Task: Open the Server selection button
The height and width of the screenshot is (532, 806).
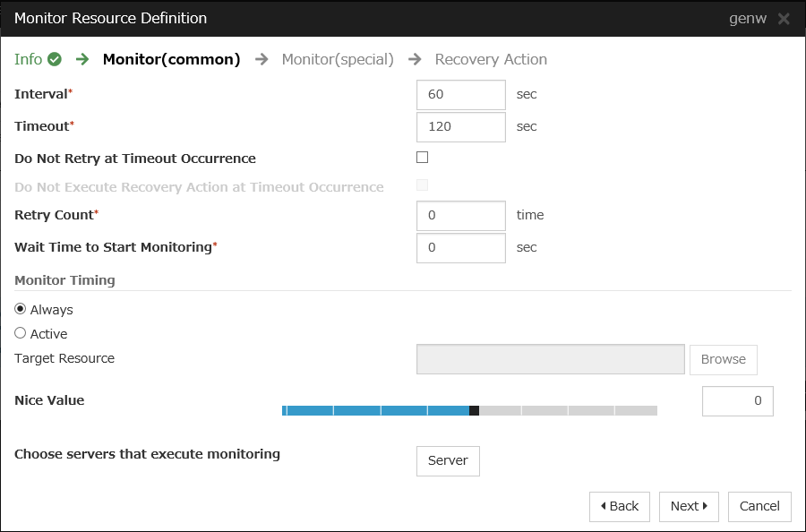Action: tap(448, 460)
